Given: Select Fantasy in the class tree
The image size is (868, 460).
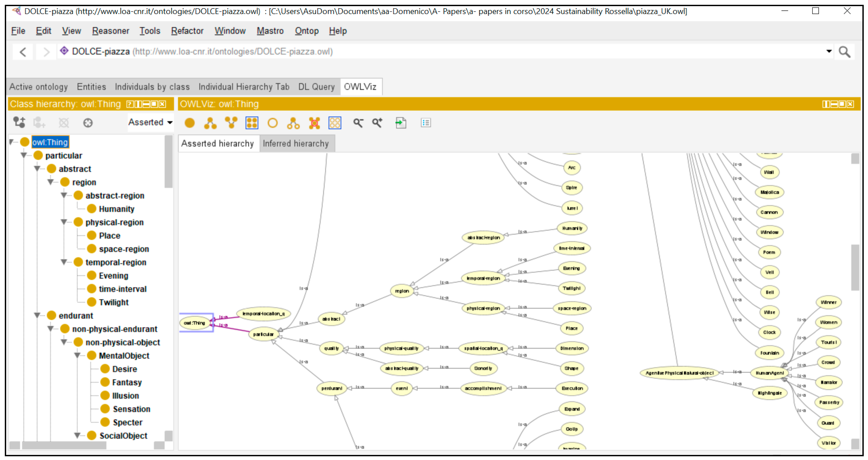Looking at the screenshot, I should click(127, 382).
